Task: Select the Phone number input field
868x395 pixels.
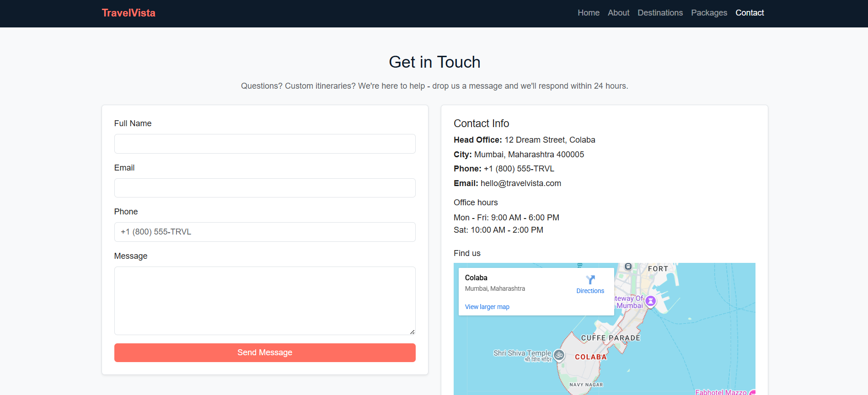Action: point(265,232)
